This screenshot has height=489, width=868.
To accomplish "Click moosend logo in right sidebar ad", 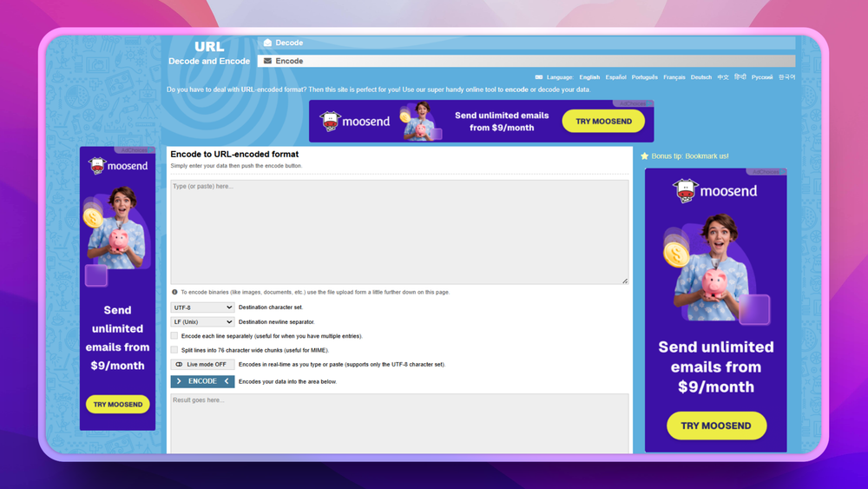I will coord(714,191).
